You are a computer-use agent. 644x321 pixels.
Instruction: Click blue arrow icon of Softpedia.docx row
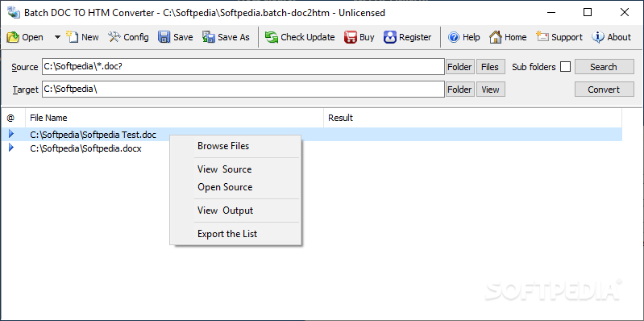pyautogui.click(x=11, y=147)
